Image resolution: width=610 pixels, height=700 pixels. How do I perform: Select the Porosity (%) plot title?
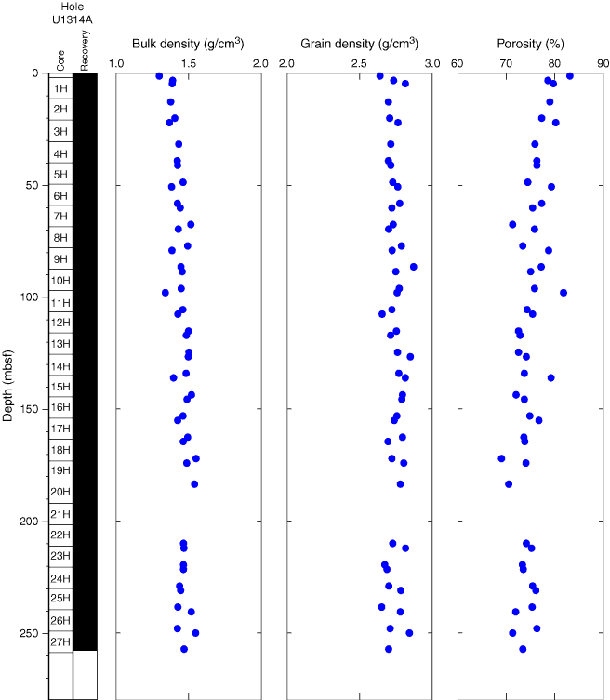(x=531, y=43)
